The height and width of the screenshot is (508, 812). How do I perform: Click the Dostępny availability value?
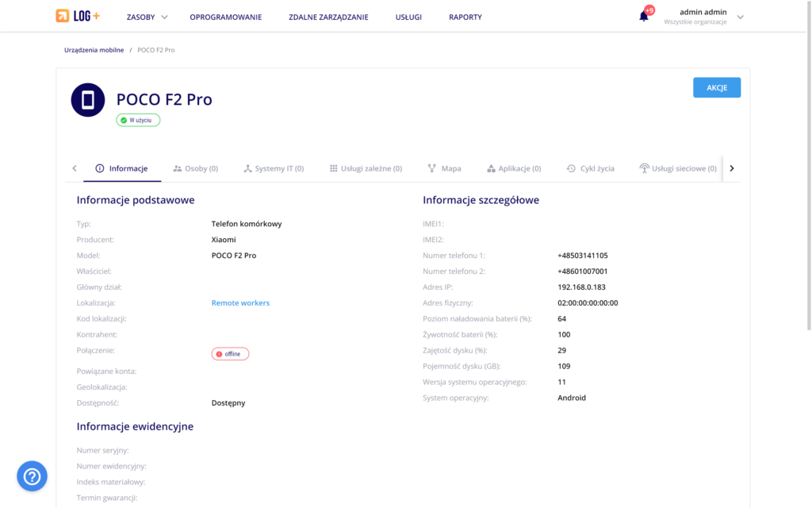pyautogui.click(x=228, y=402)
